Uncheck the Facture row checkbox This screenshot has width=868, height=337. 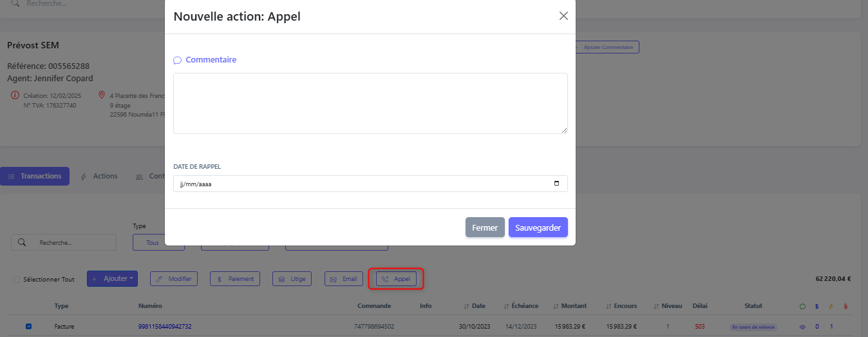point(28,327)
